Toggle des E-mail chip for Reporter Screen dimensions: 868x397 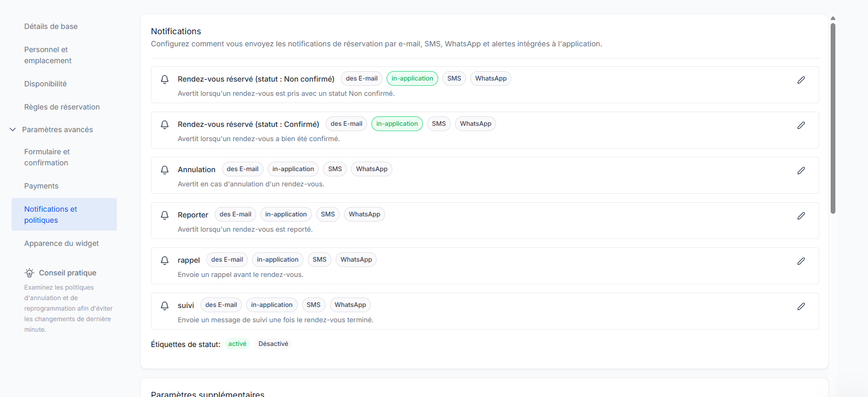(x=235, y=214)
